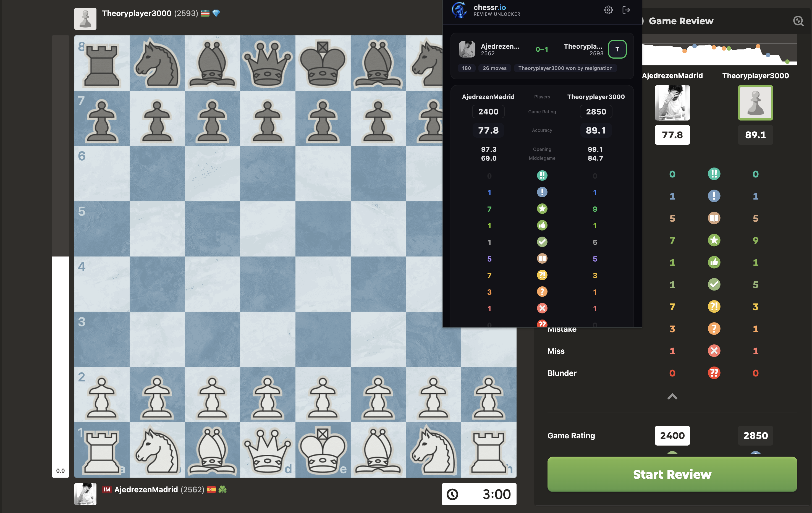
Task: Click the Book move icon in Game Review panel
Action: click(x=714, y=218)
